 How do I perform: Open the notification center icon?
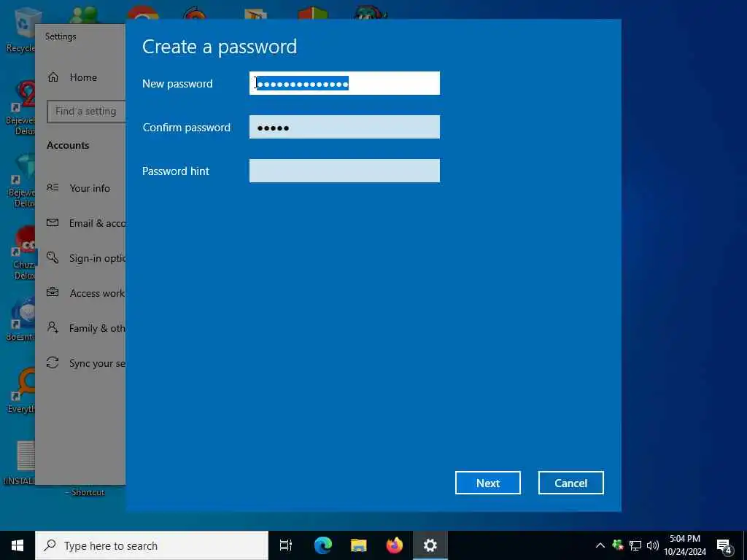tap(724, 547)
